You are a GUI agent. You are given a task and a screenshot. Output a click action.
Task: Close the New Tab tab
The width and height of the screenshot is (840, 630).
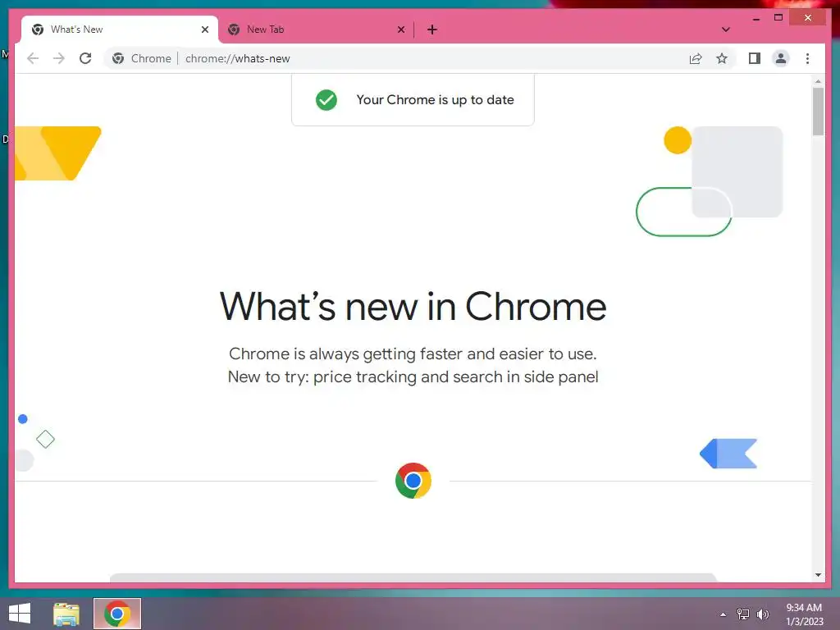click(400, 30)
